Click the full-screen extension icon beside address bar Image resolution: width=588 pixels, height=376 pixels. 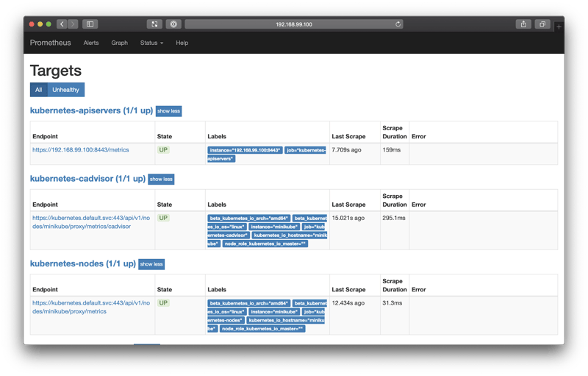click(154, 24)
